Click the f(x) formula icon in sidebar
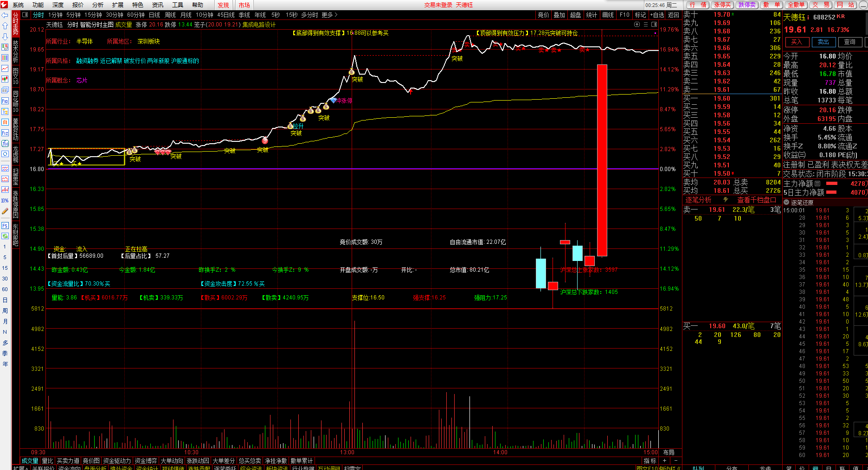This screenshot has width=868, height=470. 5,144
